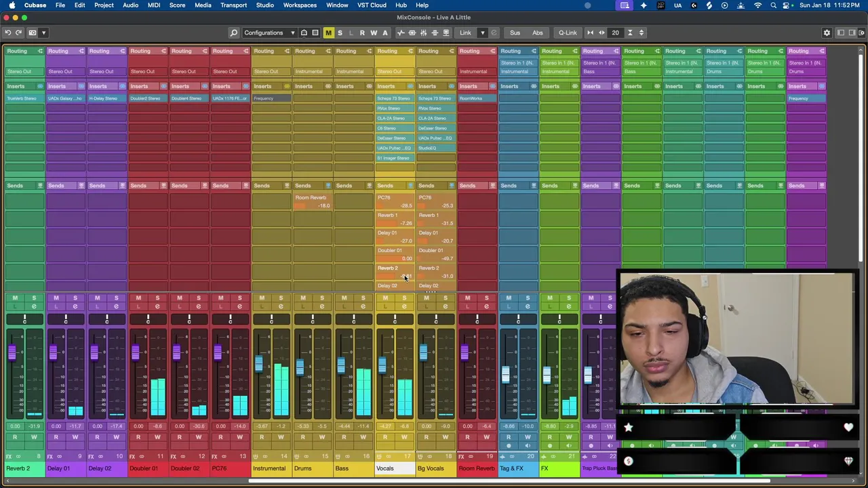Click the Link button
The height and width of the screenshot is (488, 868).
[465, 33]
